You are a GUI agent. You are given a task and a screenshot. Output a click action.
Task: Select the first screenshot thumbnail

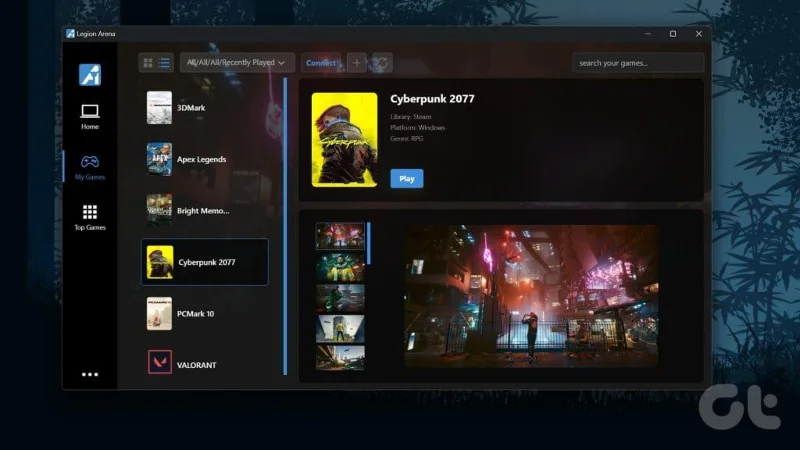340,236
